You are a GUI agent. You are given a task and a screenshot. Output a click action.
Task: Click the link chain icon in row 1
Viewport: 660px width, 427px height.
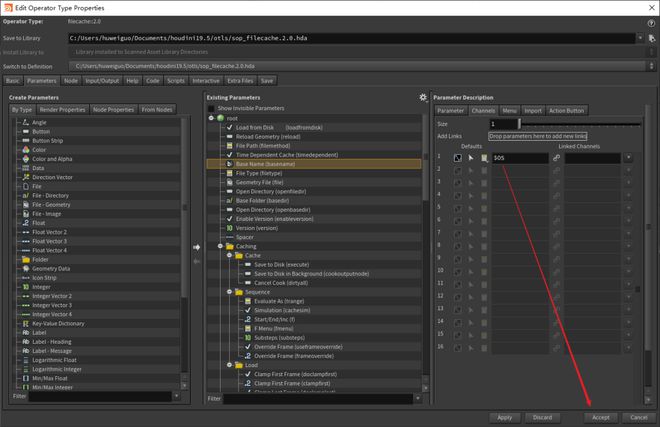[x=556, y=158]
